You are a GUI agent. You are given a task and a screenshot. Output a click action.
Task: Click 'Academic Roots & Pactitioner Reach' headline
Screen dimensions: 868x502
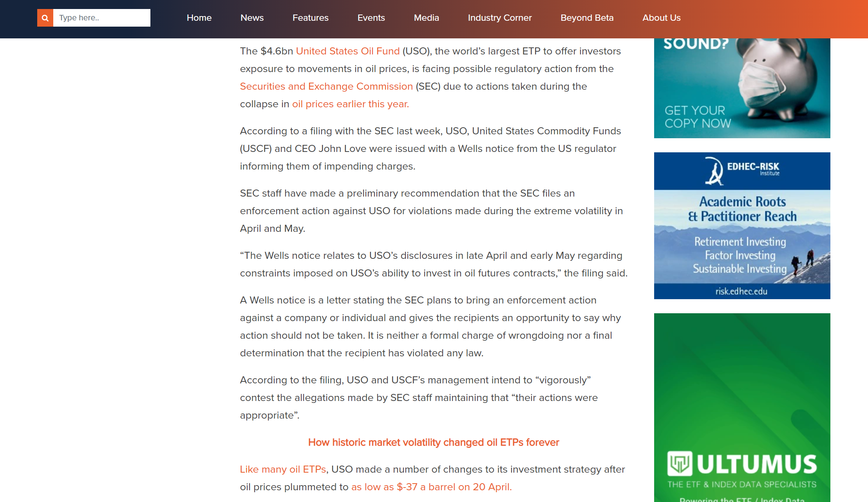pos(742,209)
